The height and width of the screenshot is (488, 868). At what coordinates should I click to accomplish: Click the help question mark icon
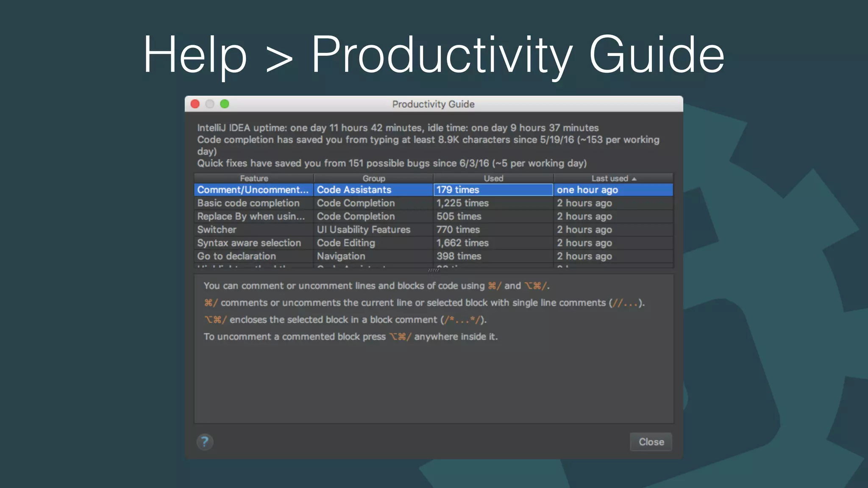pyautogui.click(x=205, y=442)
